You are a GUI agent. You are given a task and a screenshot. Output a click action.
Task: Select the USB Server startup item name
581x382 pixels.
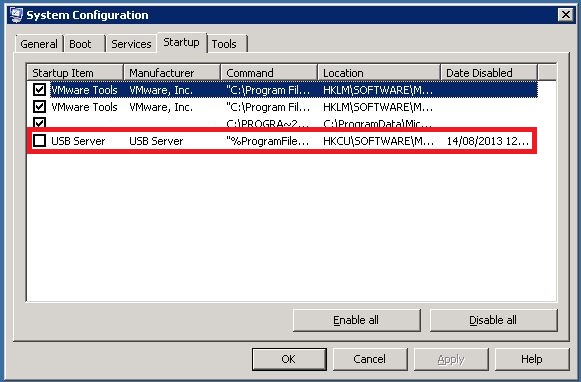78,141
